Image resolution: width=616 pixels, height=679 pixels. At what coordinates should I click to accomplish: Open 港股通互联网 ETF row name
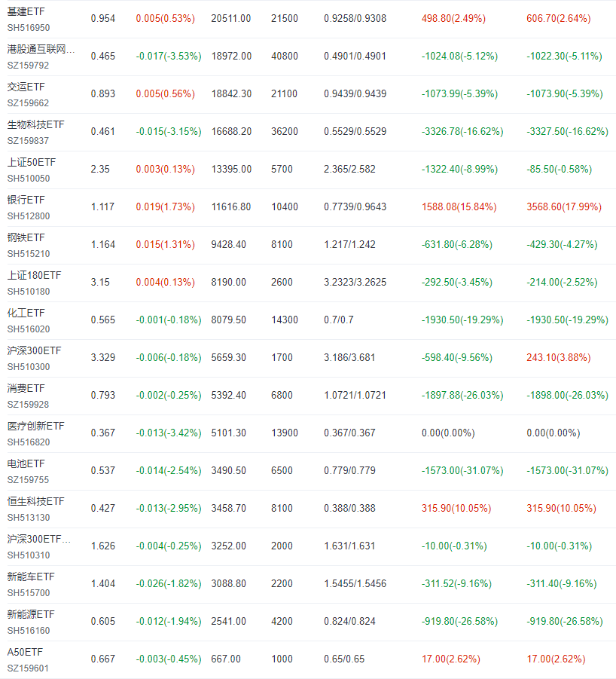click(41, 50)
